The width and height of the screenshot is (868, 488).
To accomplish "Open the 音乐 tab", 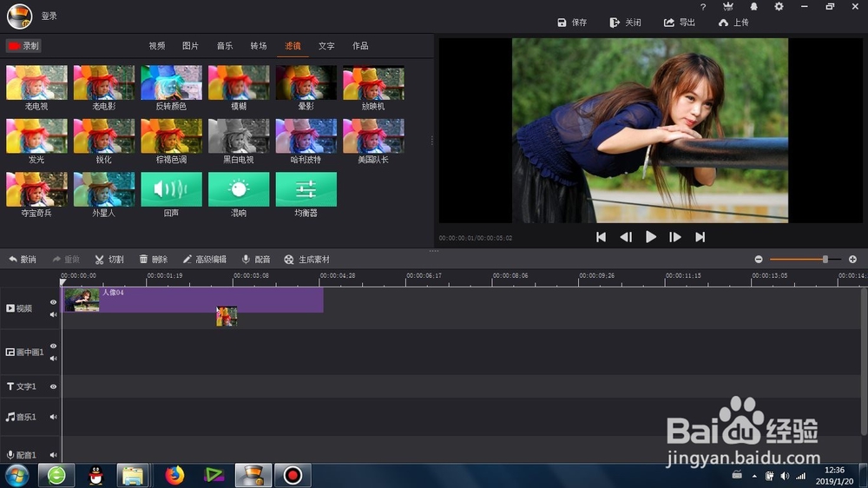I will click(x=224, y=46).
